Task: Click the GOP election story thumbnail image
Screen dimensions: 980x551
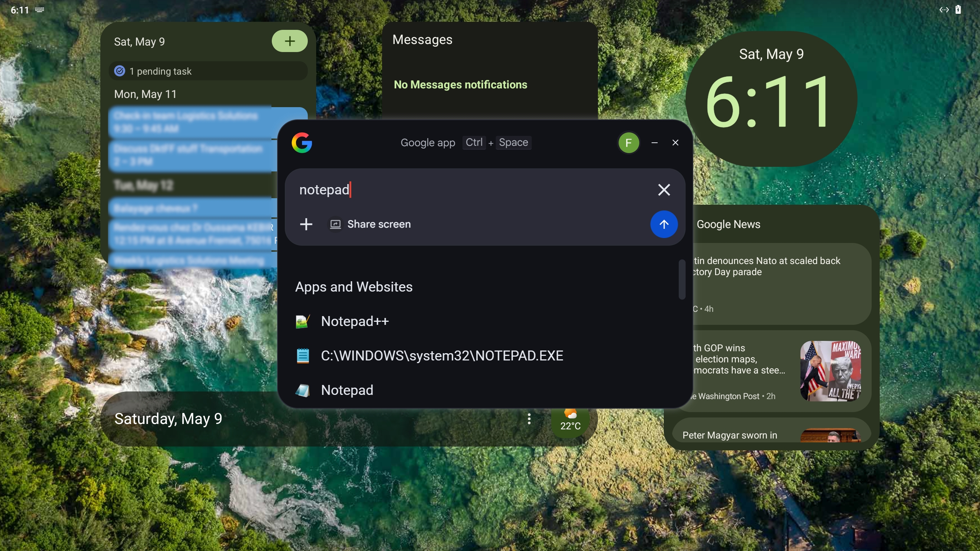Action: [830, 371]
